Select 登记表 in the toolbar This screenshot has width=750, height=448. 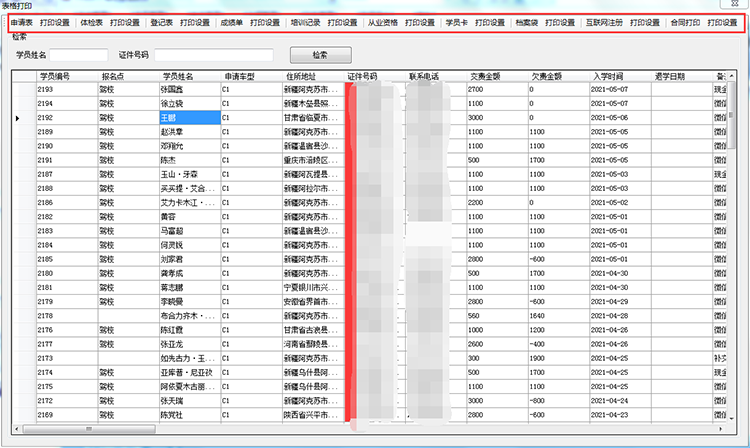click(x=161, y=21)
